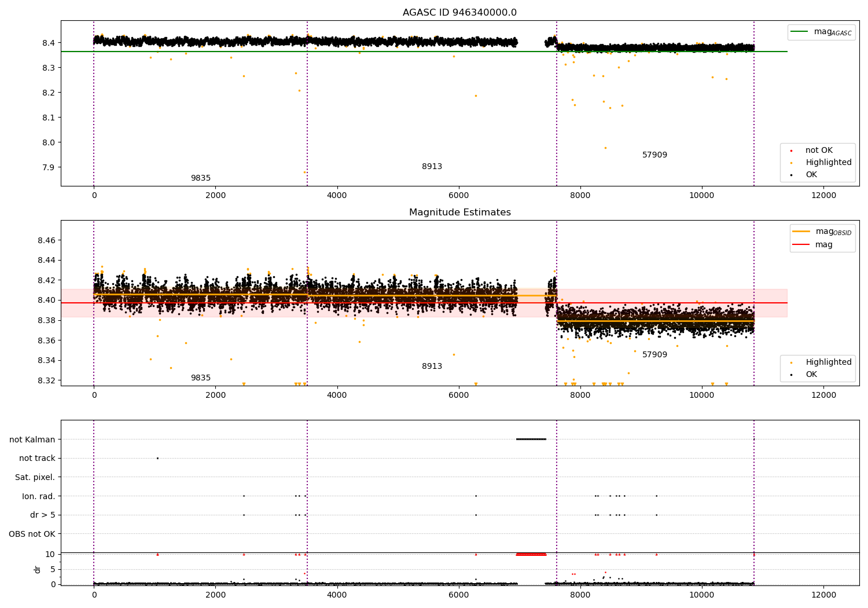868x608 pixels.
Task: Select the mag AGASC legend entry in top plot
Action: tap(821, 32)
